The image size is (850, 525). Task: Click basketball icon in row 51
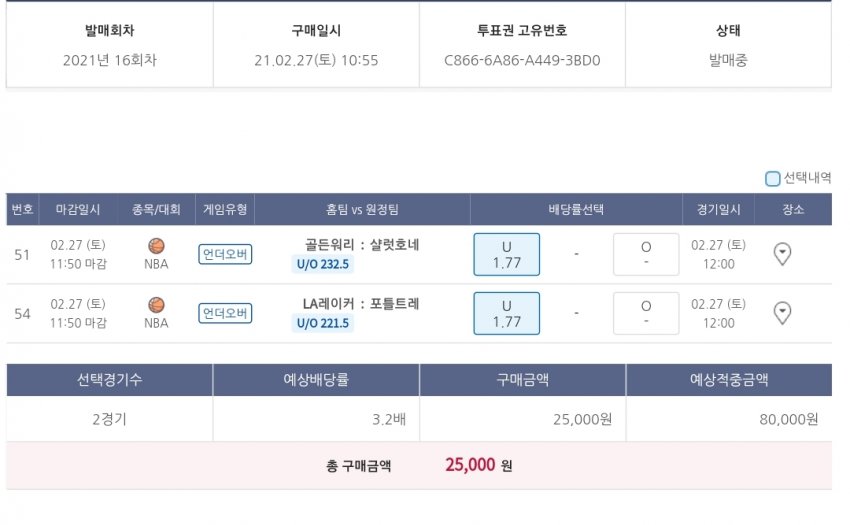pos(156,245)
